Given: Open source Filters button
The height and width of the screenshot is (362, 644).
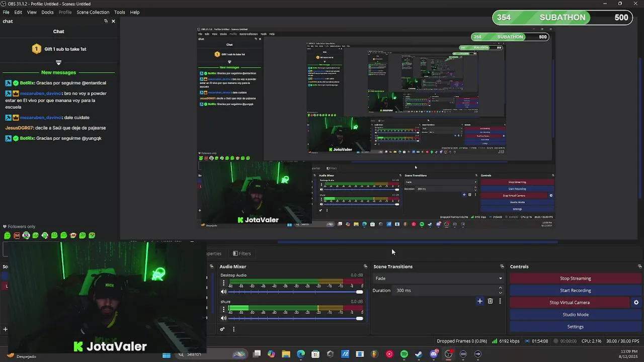Looking at the screenshot, I should tap(242, 253).
